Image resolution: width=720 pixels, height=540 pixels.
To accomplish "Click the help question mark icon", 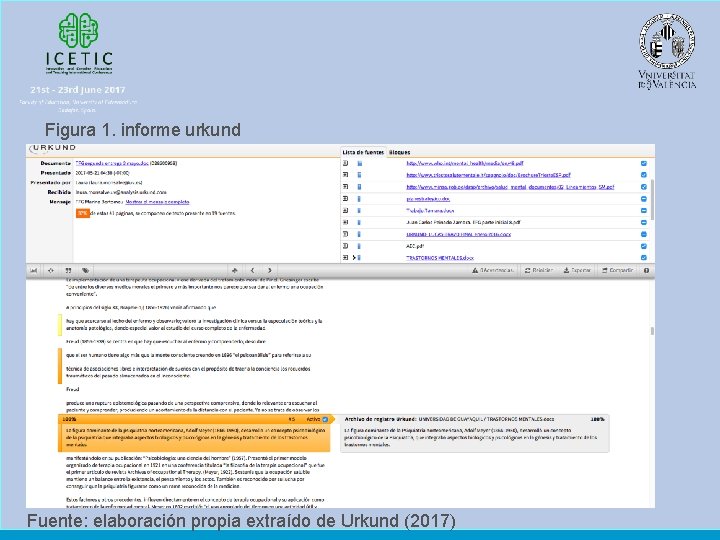I will point(646,270).
